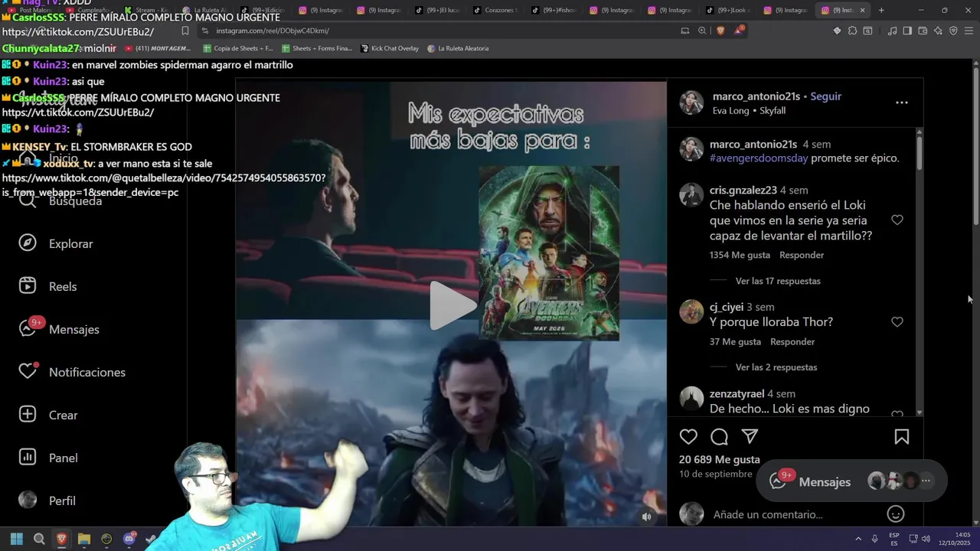Share the reel via paper plane icon

(750, 436)
